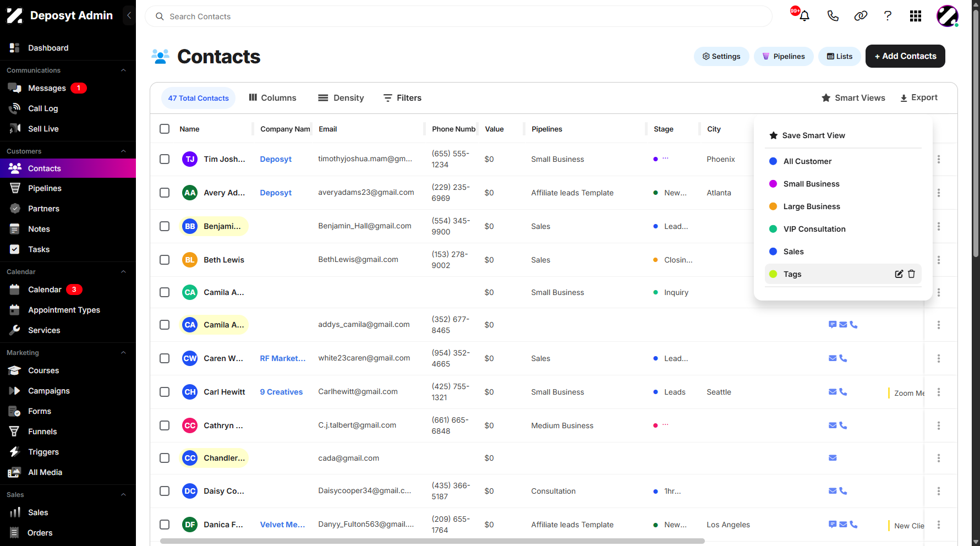Open the apps grid icon
This screenshot has height=546, width=980.
[916, 16]
